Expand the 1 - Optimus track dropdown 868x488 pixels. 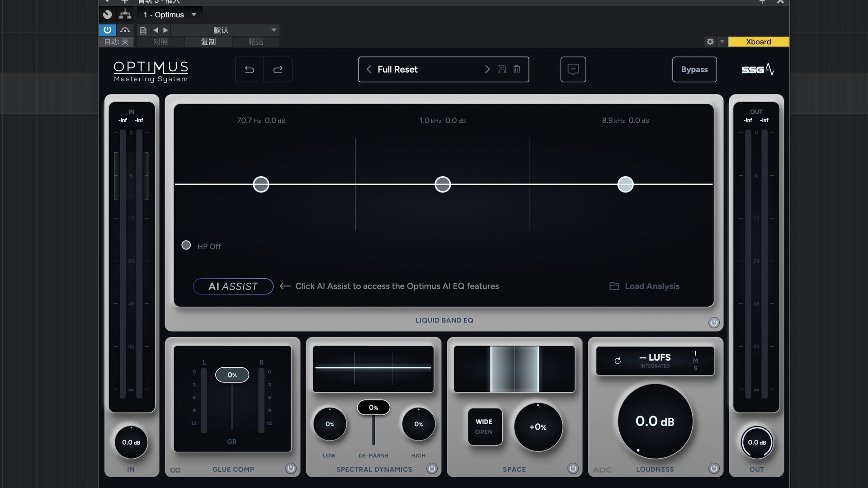[194, 14]
